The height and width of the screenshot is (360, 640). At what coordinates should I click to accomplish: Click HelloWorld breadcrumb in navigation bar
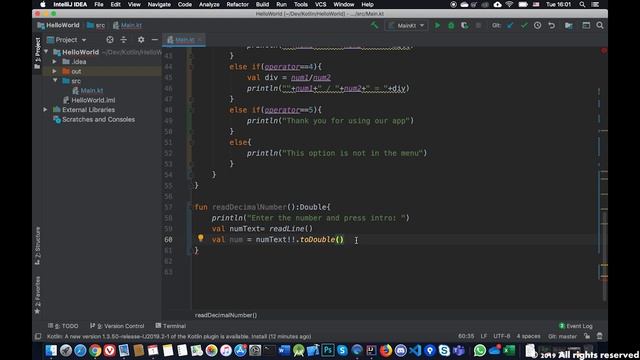coord(58,25)
